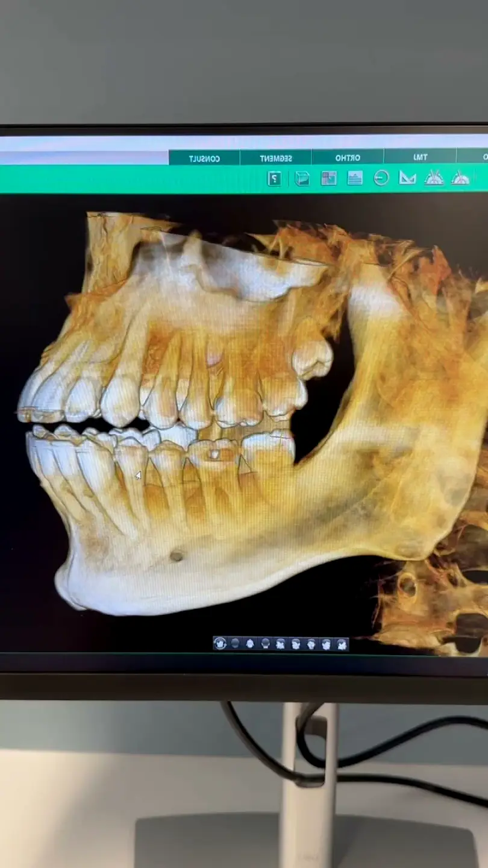Viewport: 488px width, 868px height.
Task: Click the question mark help icon
Action: point(274,178)
